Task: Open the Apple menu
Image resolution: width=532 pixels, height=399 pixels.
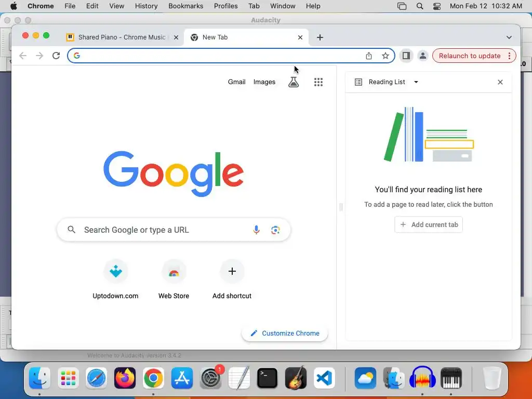Action: (14, 6)
